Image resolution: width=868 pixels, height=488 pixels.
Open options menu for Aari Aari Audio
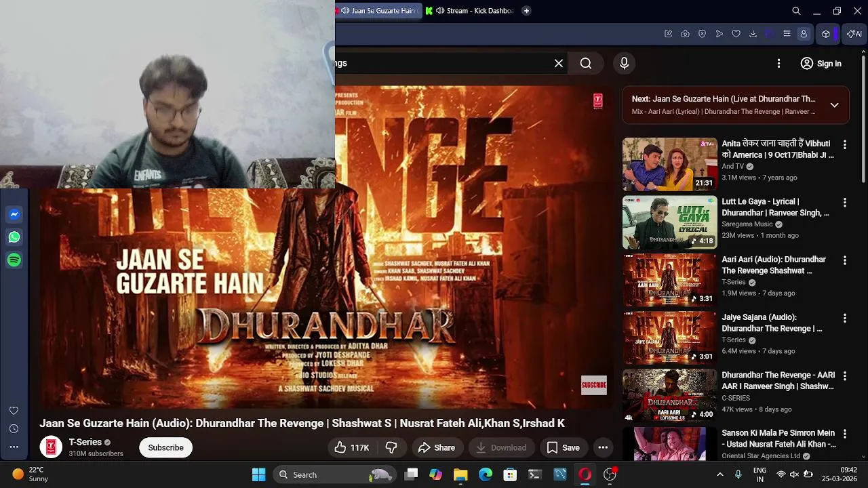844,260
